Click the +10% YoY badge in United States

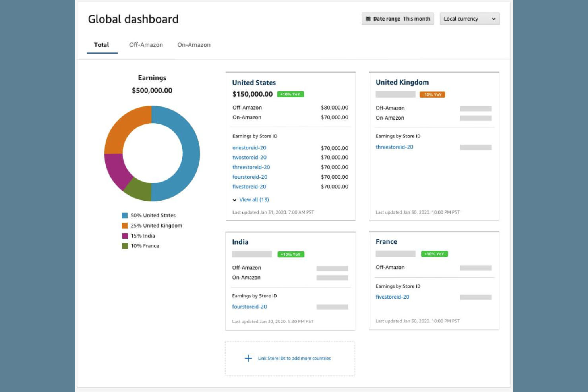click(x=290, y=94)
